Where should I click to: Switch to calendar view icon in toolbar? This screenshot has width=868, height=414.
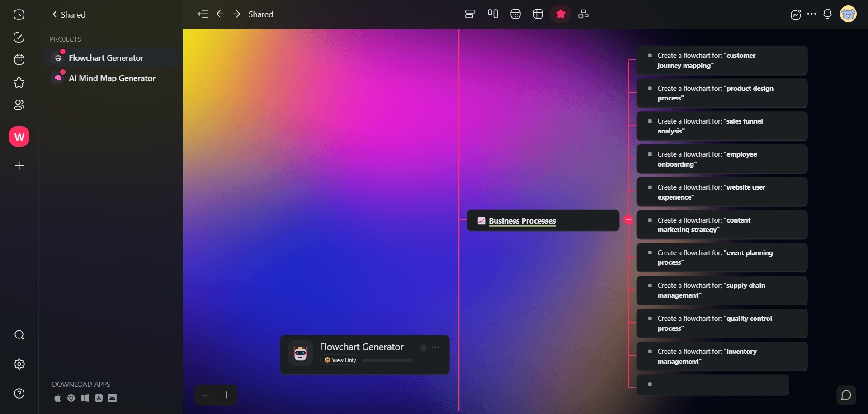[515, 14]
